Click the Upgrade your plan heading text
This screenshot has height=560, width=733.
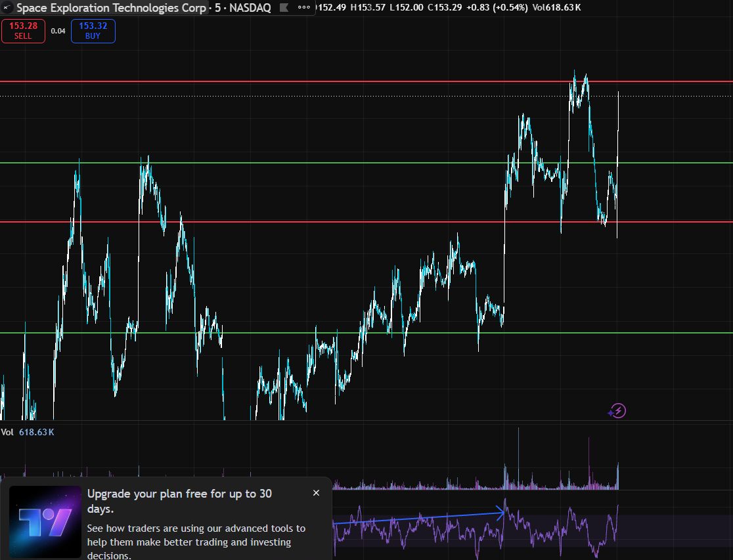(x=179, y=501)
